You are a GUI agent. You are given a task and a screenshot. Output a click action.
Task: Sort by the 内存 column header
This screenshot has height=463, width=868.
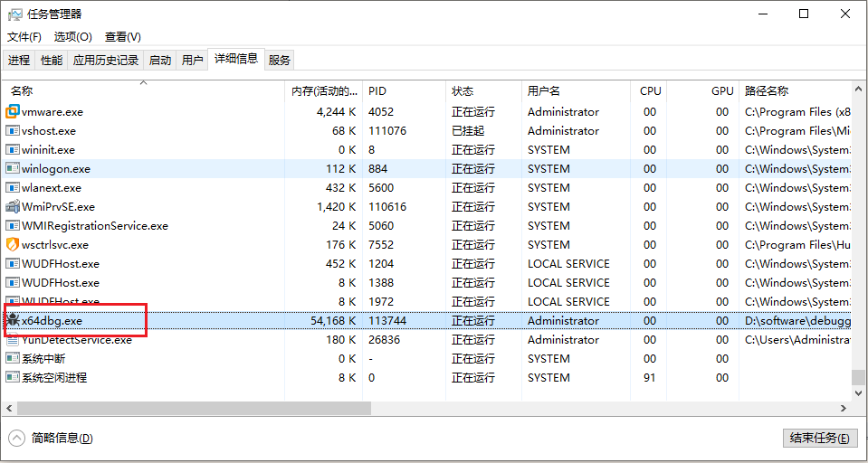324,91
